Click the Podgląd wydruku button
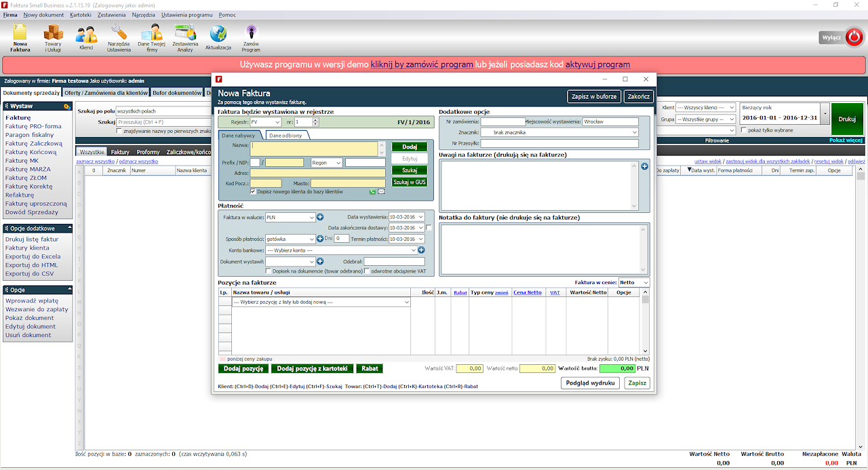This screenshot has width=868, height=470. pos(591,383)
